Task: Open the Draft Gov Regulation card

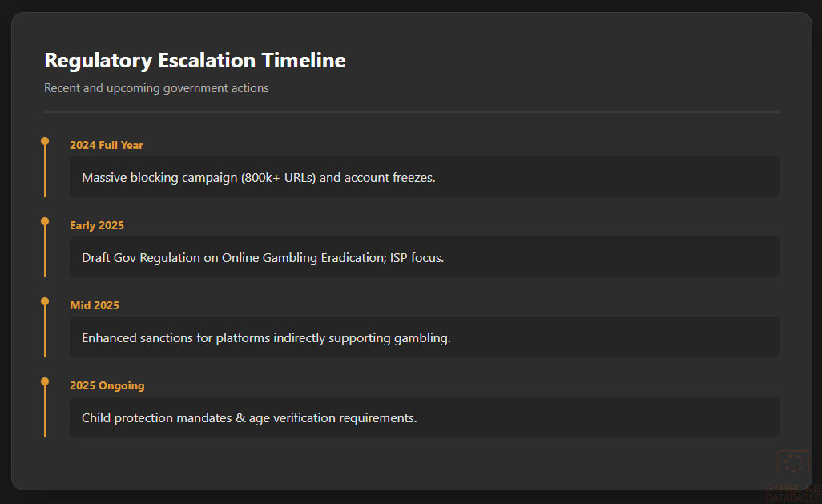Action: click(424, 257)
